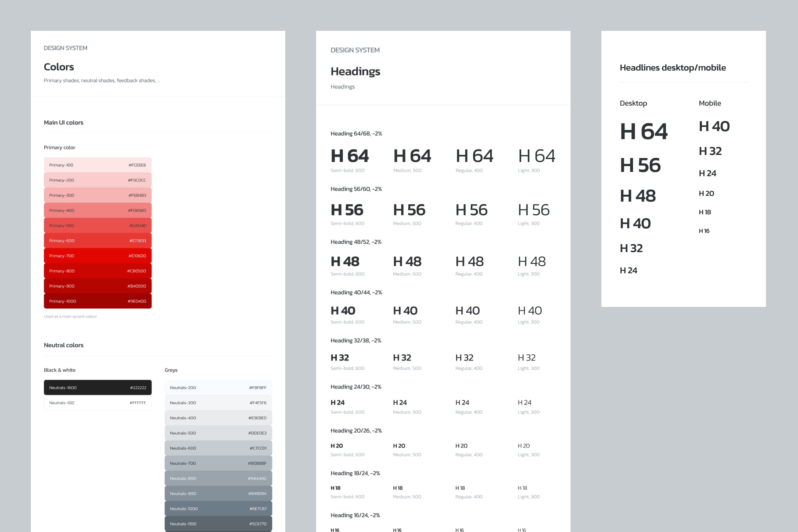The width and height of the screenshot is (798, 532).
Task: Click the Colors page heading
Action: point(59,67)
